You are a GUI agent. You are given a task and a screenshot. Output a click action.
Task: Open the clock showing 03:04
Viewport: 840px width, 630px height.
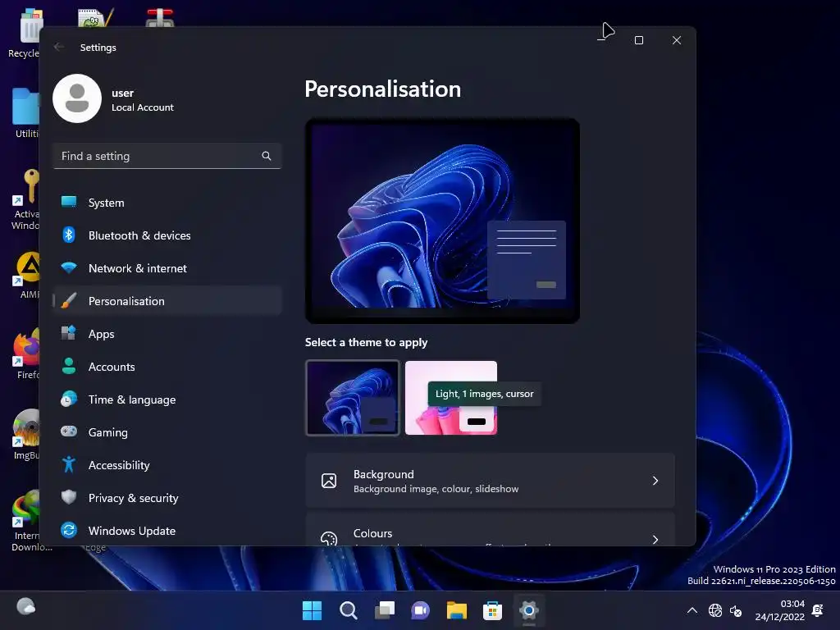(779, 610)
